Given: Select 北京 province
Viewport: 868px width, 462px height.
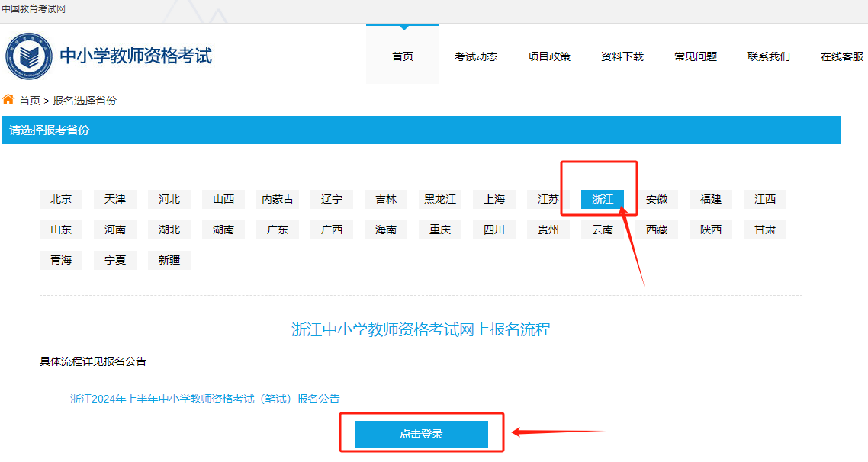Looking at the screenshot, I should 60,199.
